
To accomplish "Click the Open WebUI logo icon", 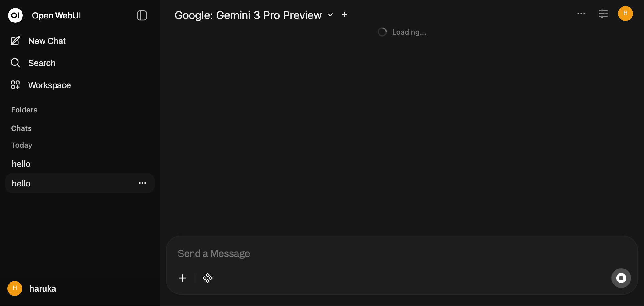I will [15, 15].
